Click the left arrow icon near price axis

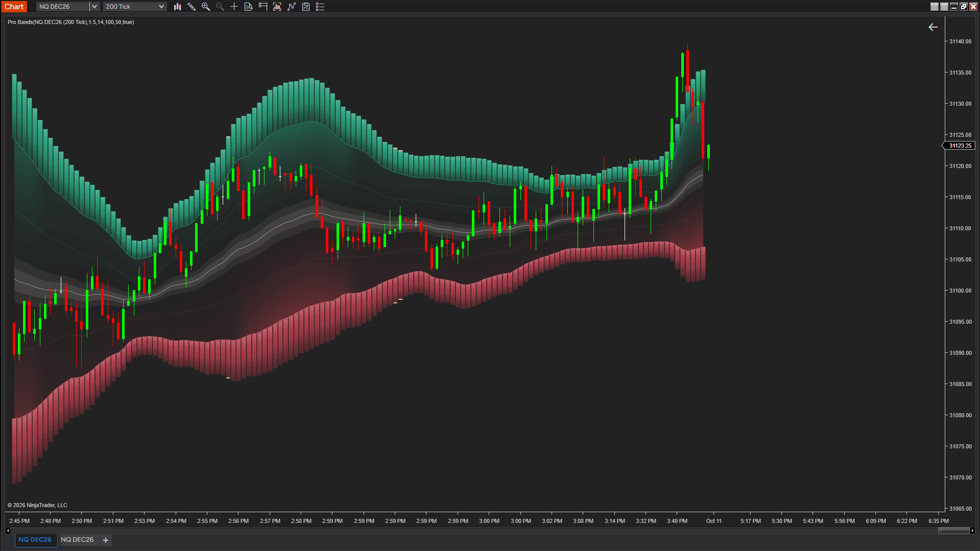pos(933,27)
